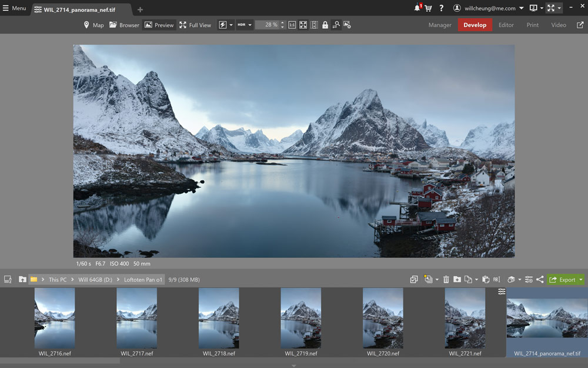Open the Export options dropdown arrow
Screen dimensions: 588x368
pyautogui.click(x=581, y=280)
